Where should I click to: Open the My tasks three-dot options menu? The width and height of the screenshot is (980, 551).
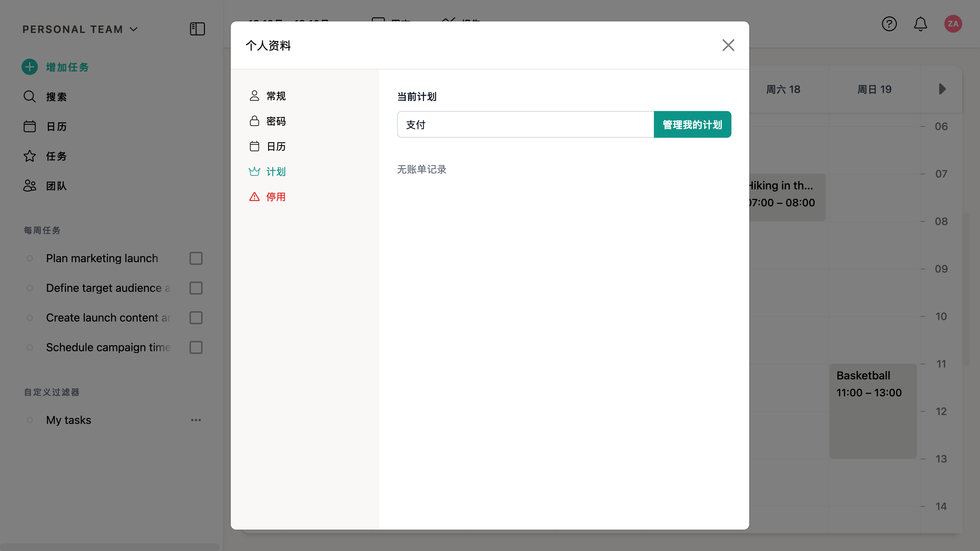[x=196, y=420]
